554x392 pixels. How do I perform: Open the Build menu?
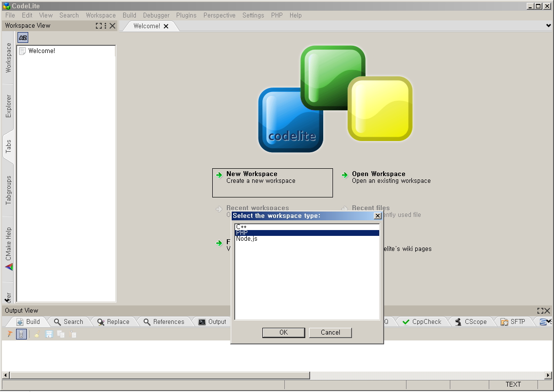click(129, 15)
